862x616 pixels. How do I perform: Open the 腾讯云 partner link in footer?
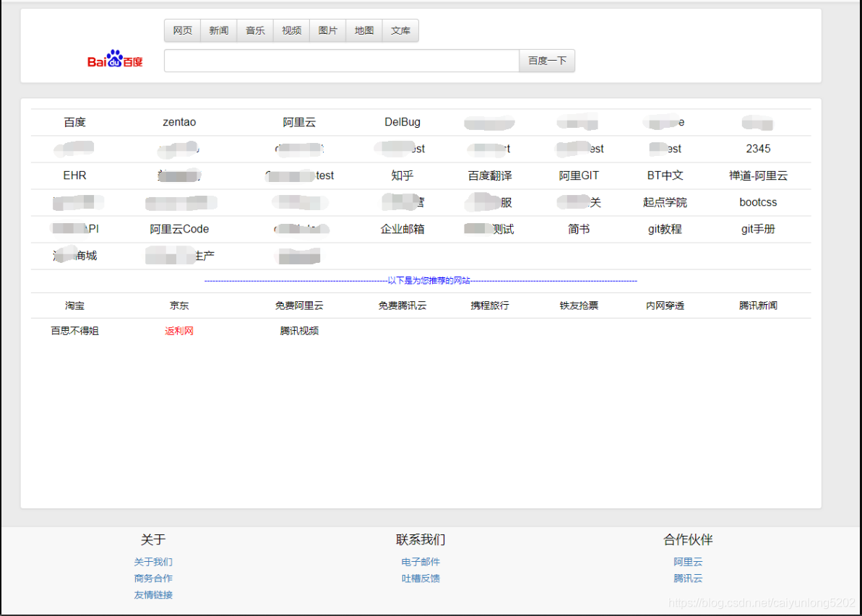tap(689, 578)
